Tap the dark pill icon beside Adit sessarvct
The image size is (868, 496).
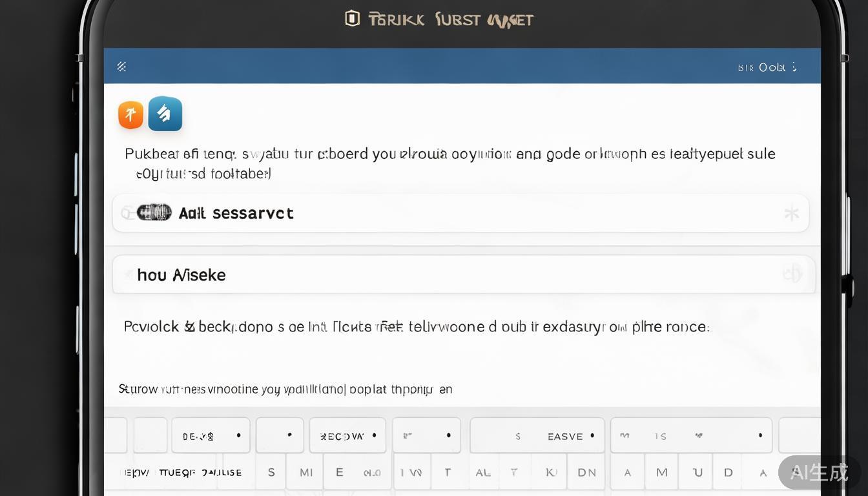pyautogui.click(x=154, y=212)
